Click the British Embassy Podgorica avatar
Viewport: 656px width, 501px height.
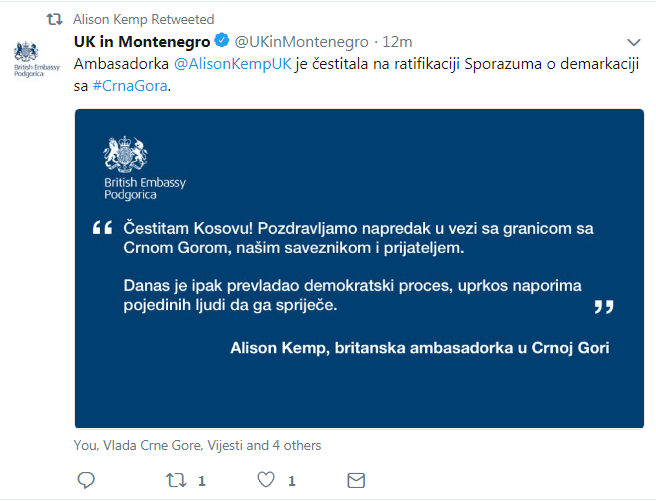click(37, 59)
